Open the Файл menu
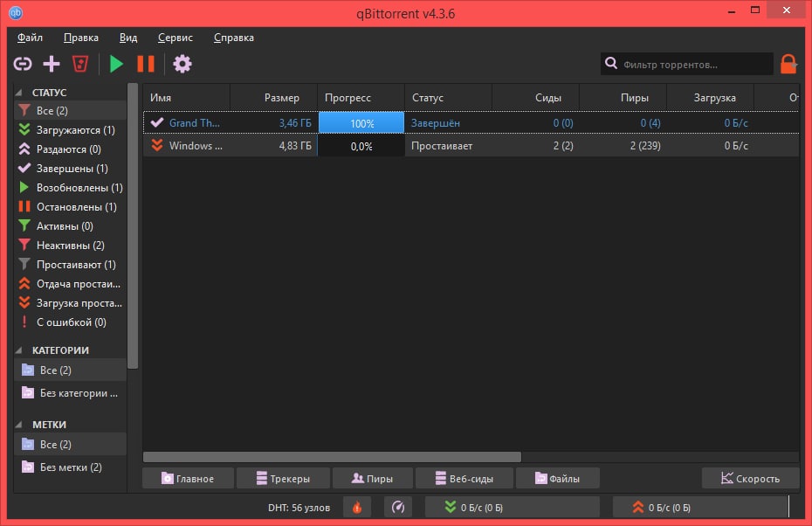This screenshot has height=526, width=812. coord(30,38)
